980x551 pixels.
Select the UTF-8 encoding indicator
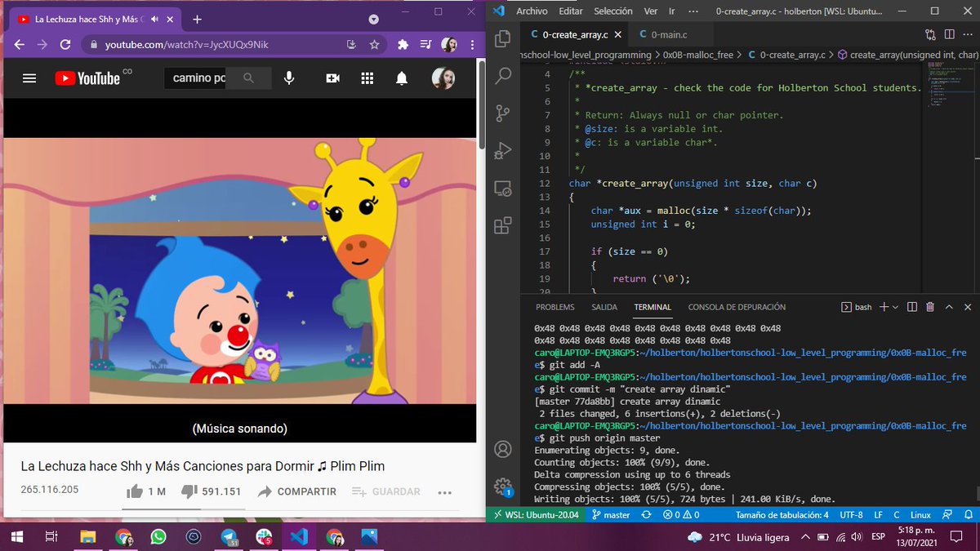click(x=850, y=515)
